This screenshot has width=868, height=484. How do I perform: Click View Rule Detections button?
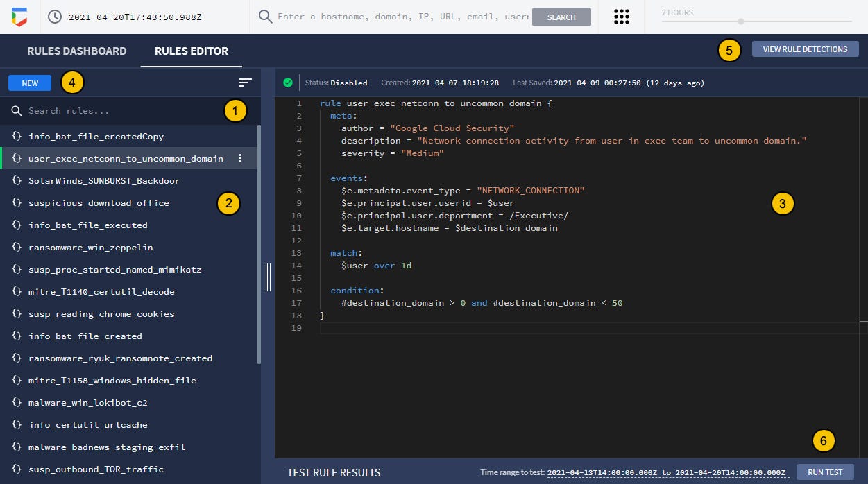[x=805, y=49]
